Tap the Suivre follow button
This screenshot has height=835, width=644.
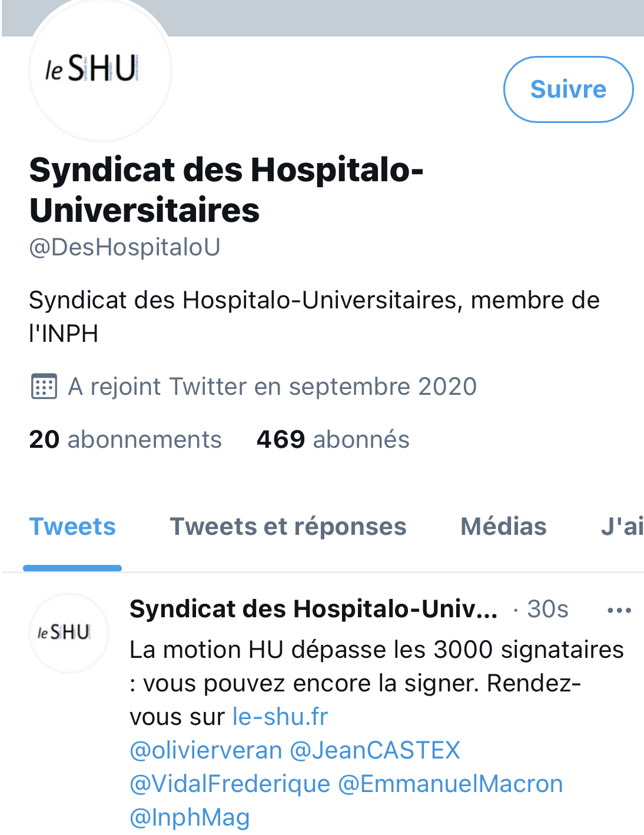click(x=568, y=89)
